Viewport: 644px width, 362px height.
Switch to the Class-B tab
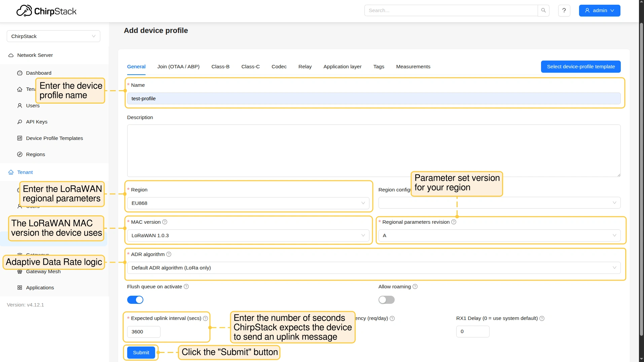220,67
